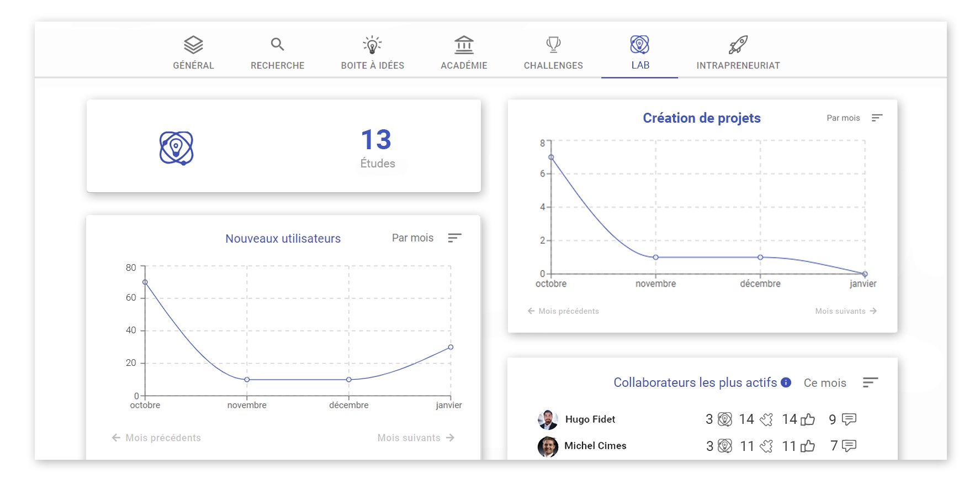Click the thumbs-up icon in Hugo Fidet's row
Viewport: 980px width, 483px height.
point(808,419)
